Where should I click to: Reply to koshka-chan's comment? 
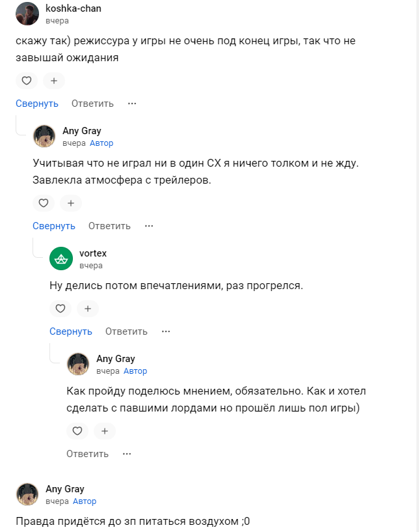tap(92, 104)
